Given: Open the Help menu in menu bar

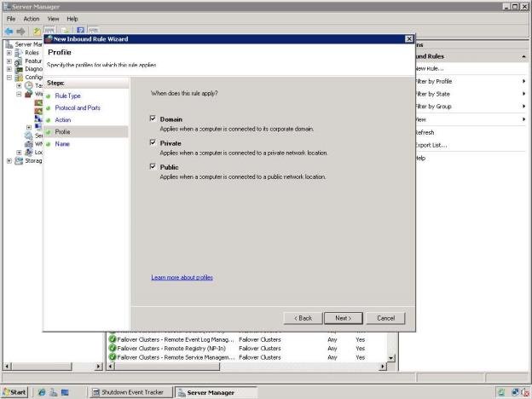Looking at the screenshot, I should tap(72, 19).
